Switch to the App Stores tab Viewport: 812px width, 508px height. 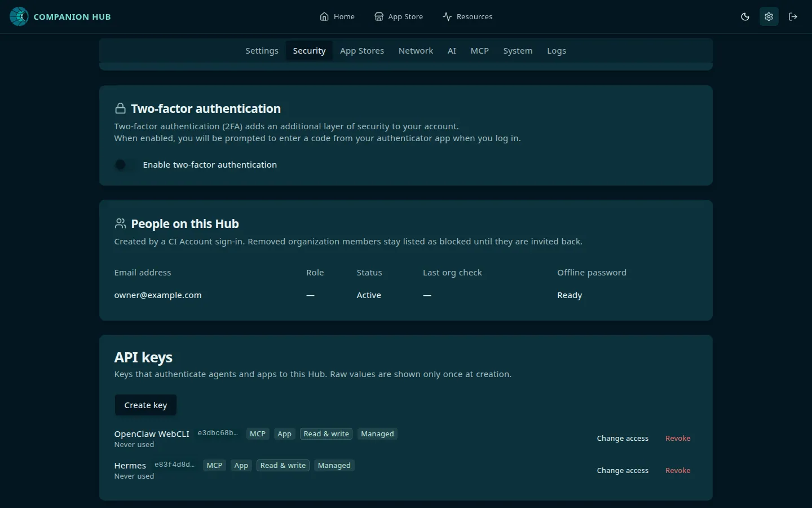pos(362,51)
